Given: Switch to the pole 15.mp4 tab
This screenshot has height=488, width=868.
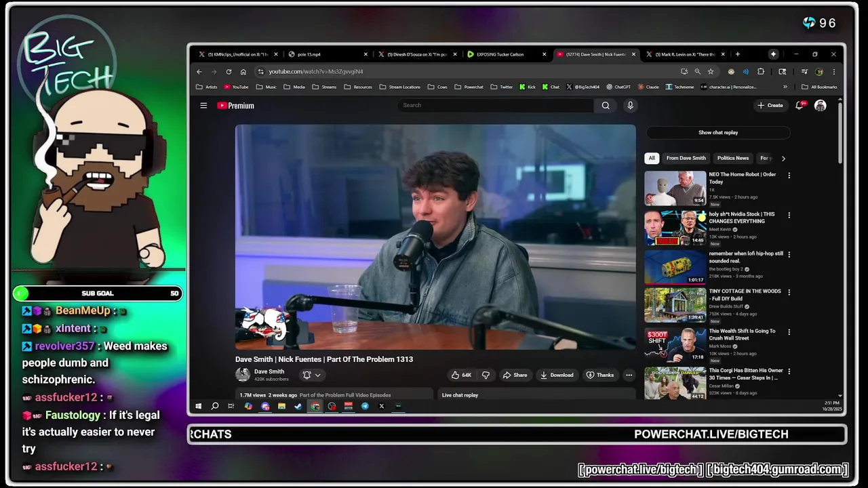Looking at the screenshot, I should [x=328, y=54].
